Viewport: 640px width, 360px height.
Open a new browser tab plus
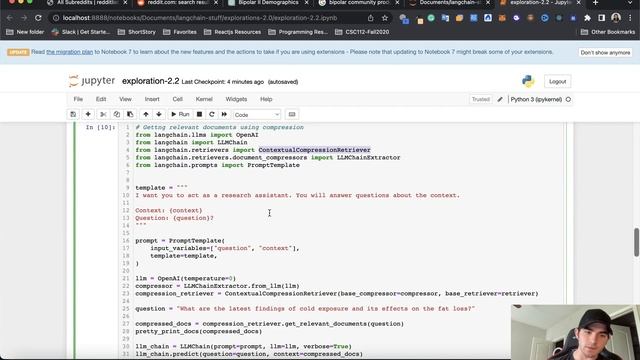(x=596, y=3)
